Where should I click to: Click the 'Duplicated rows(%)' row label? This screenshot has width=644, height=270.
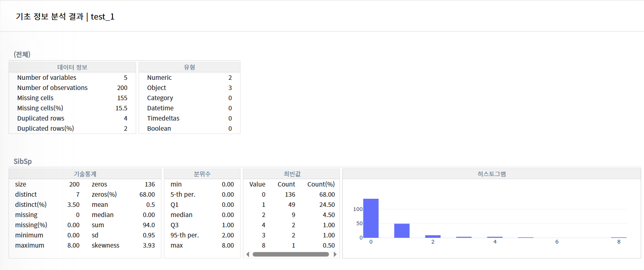coord(46,128)
